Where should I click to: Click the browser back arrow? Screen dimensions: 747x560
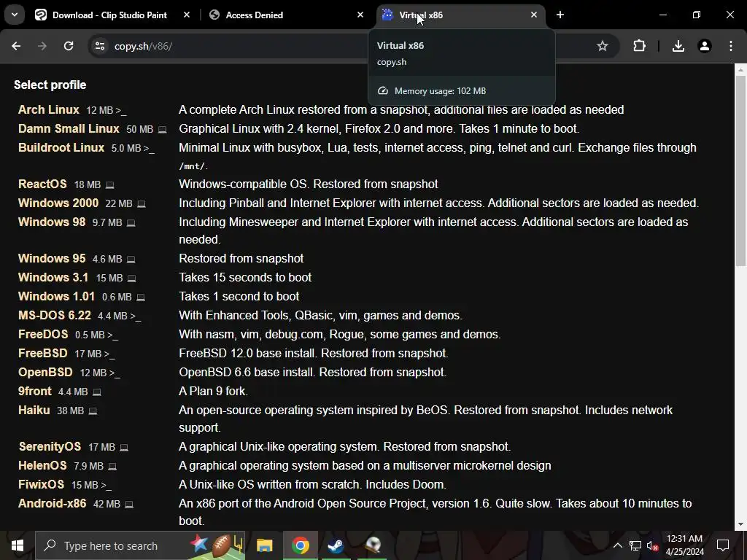point(16,46)
